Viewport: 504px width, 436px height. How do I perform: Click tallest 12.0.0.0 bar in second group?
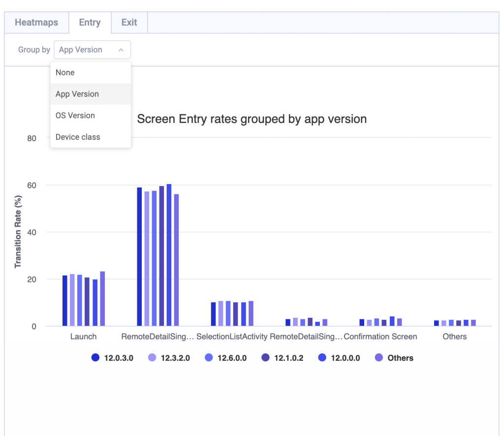169,255
